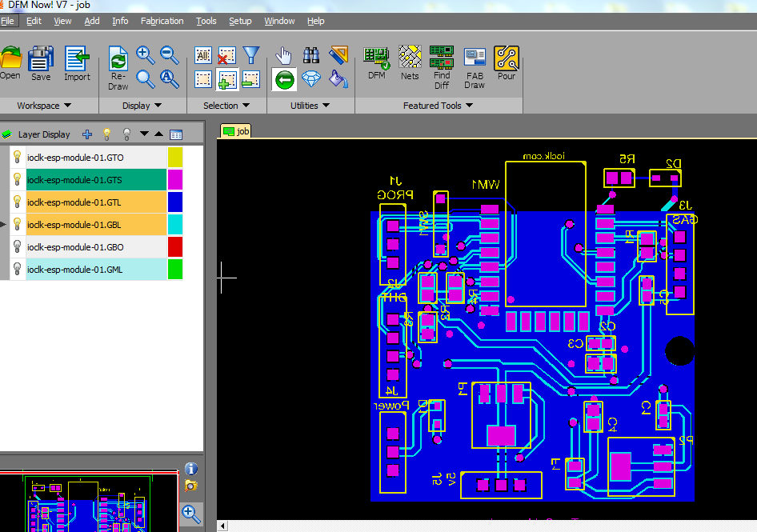The height and width of the screenshot is (532, 757).
Task: Toggle visibility of the GTS layer
Action: 17,179
